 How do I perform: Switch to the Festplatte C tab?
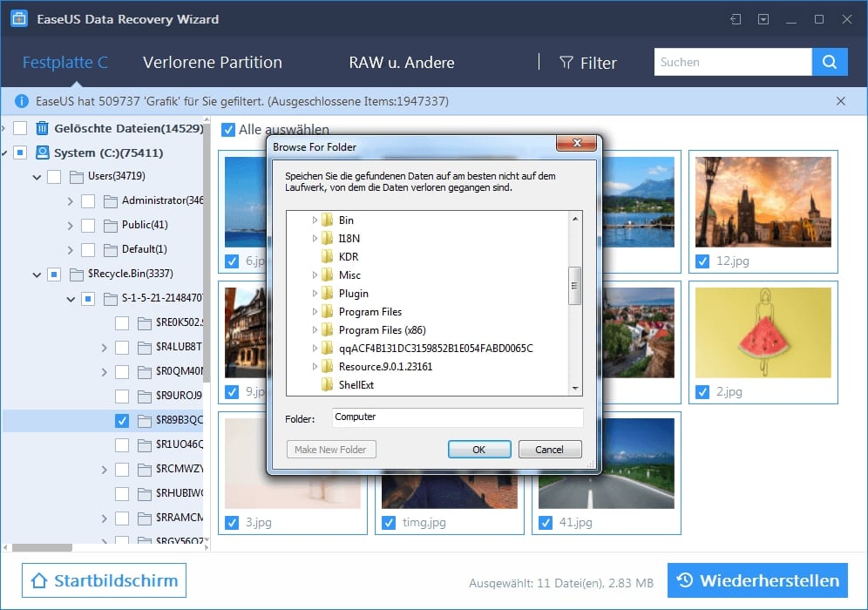click(64, 62)
